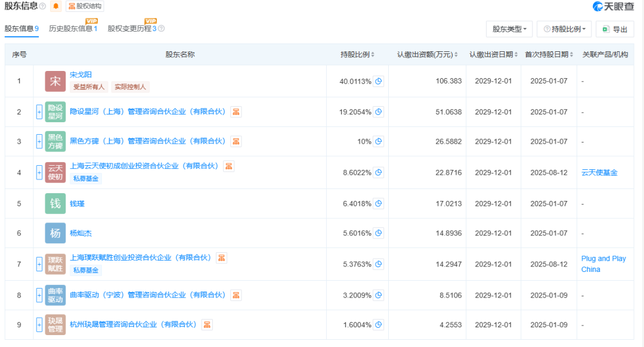Open the 股东类型 dropdown filter
Screen dimensions: 644x347
[x=509, y=29]
